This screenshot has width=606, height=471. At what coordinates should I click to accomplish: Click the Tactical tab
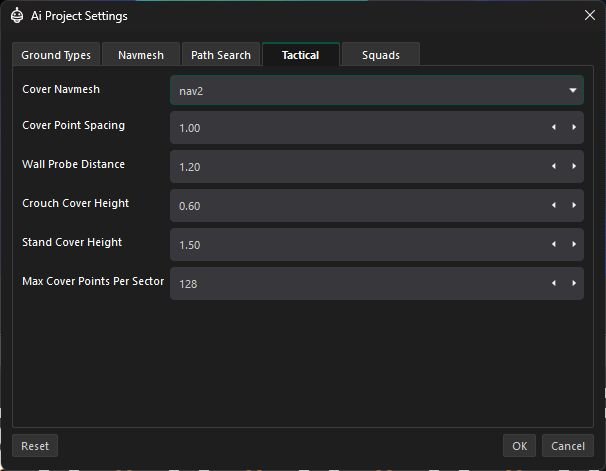tap(301, 55)
